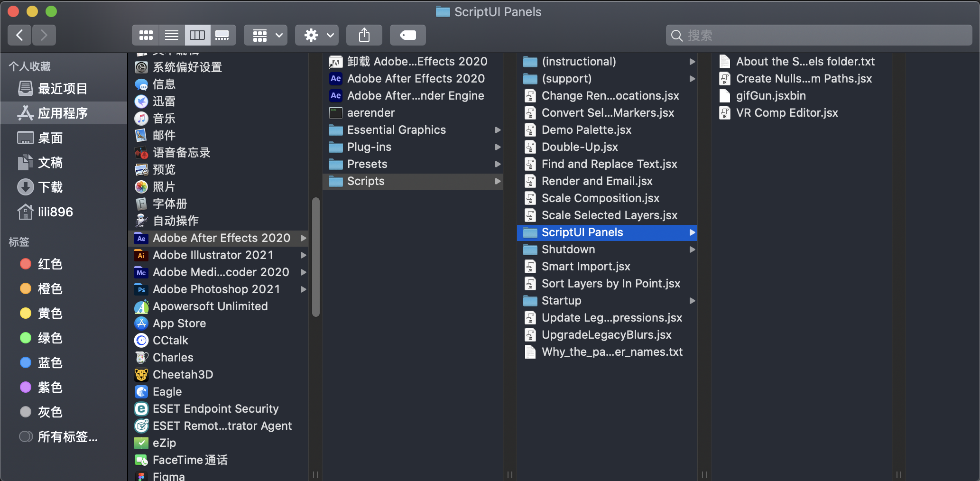Screen dimensions: 980x481
Task: Click the ESET Endpoint Security icon
Action: (141, 409)
